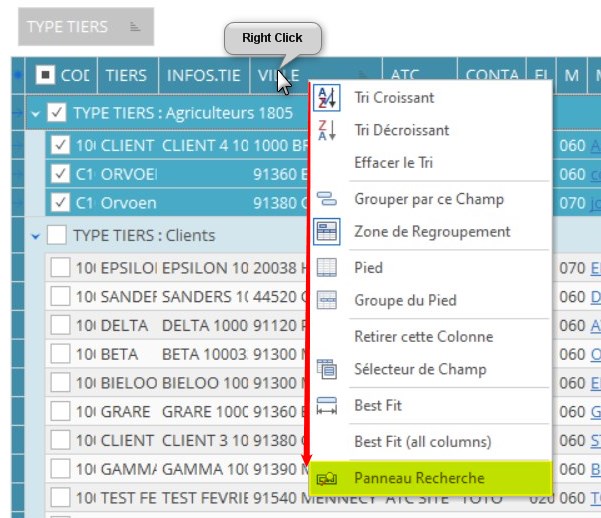Click the TYPE TIERS grouping chip

point(85,27)
